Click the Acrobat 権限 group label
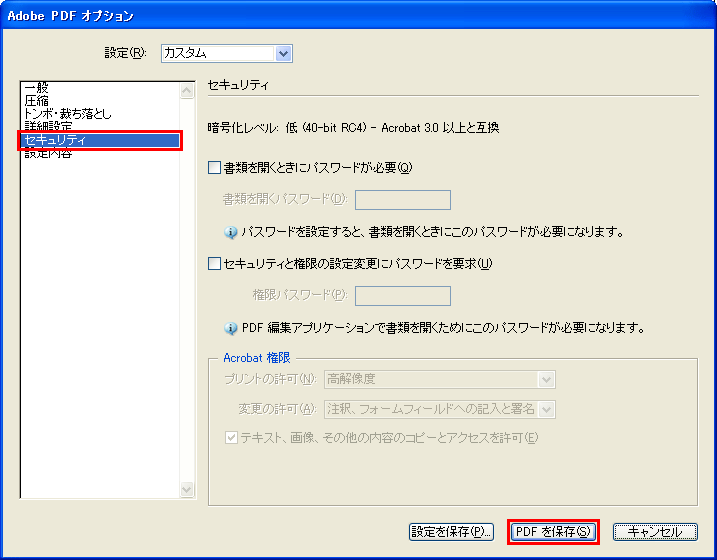717x560 pixels. tap(257, 358)
